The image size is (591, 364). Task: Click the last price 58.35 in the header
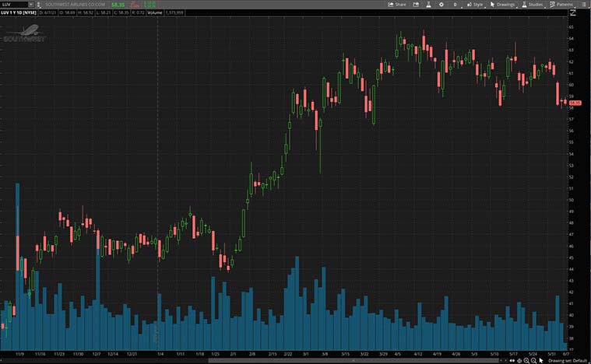coord(118,5)
